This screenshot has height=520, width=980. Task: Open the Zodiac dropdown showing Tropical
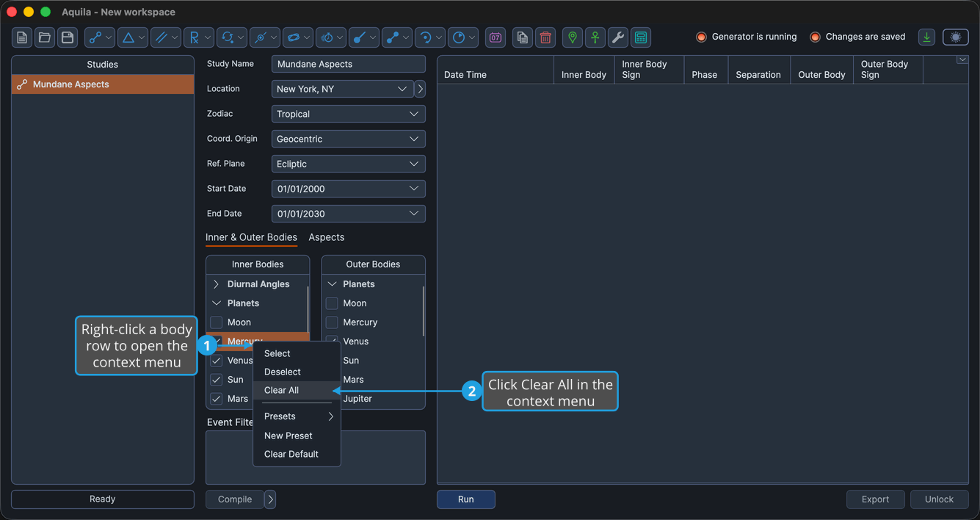[349, 114]
